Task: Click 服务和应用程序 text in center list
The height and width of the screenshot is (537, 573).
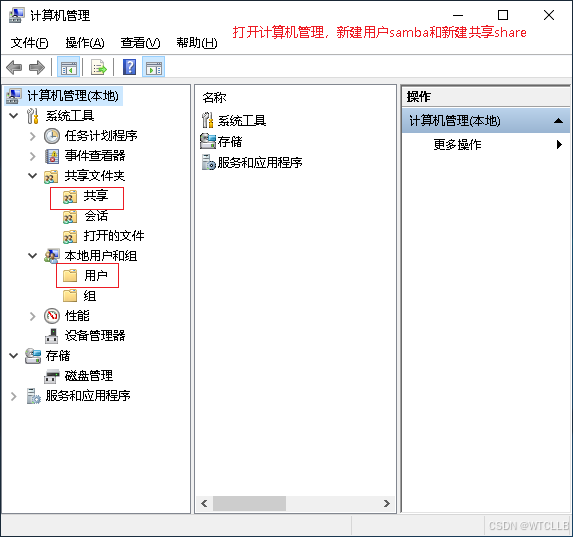Action: 260,163
